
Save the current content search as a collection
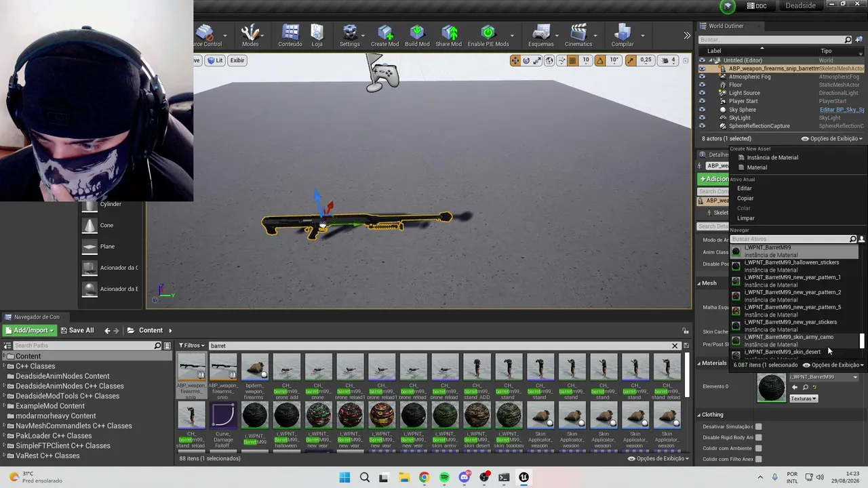pos(686,346)
